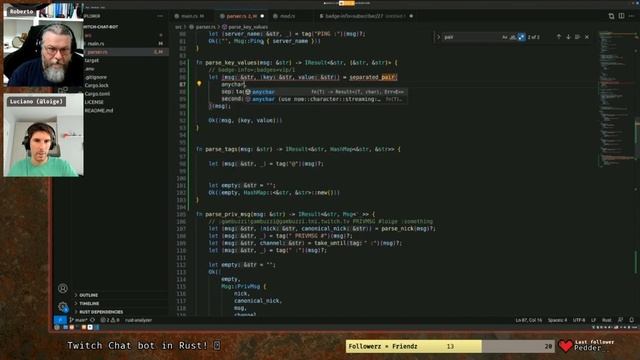
Task: Click parse_key_values breadcrumb segment
Action: pos(245,27)
